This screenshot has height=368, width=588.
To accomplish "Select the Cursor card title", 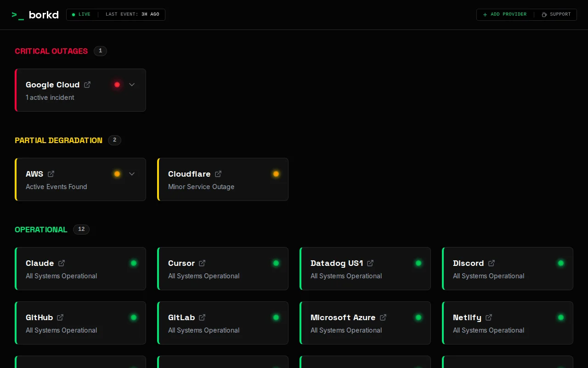I will tap(181, 263).
